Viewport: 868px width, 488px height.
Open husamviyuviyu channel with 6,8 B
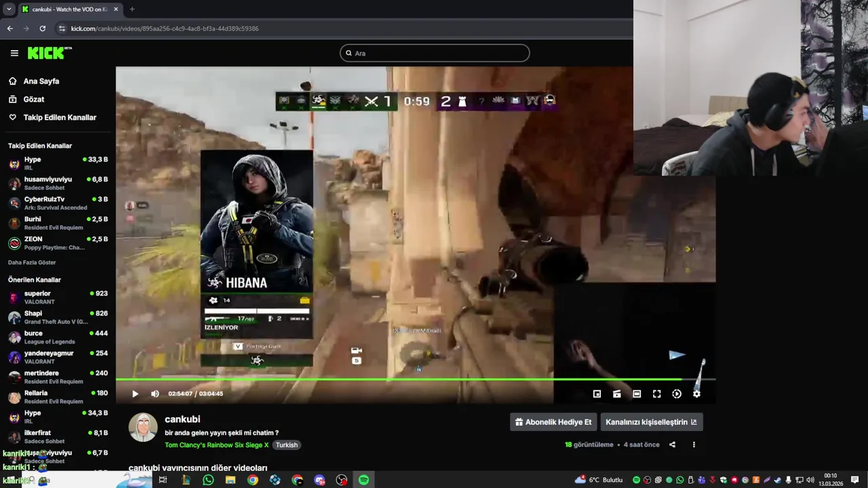(x=58, y=183)
